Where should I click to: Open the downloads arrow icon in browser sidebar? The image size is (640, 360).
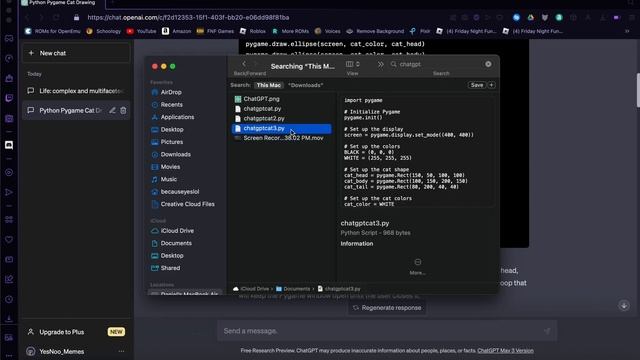tap(9, 318)
